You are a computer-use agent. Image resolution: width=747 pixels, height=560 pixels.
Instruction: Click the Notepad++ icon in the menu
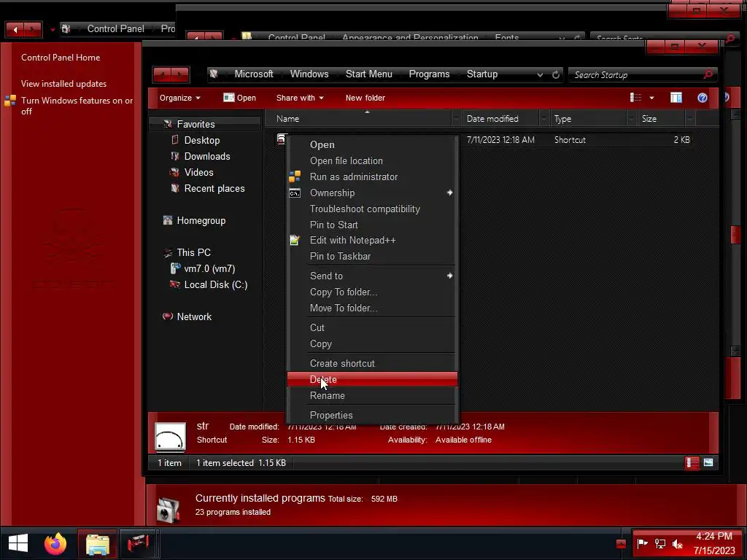pyautogui.click(x=295, y=241)
